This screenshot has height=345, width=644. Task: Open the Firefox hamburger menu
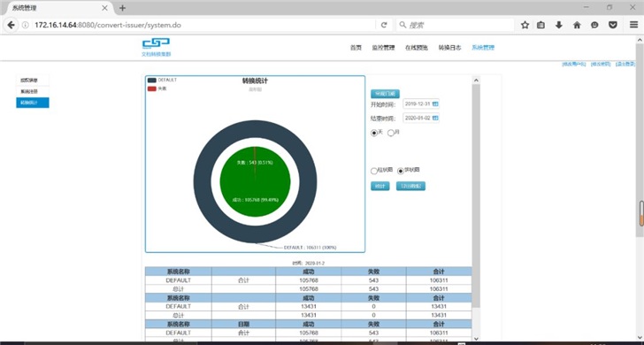[633, 25]
